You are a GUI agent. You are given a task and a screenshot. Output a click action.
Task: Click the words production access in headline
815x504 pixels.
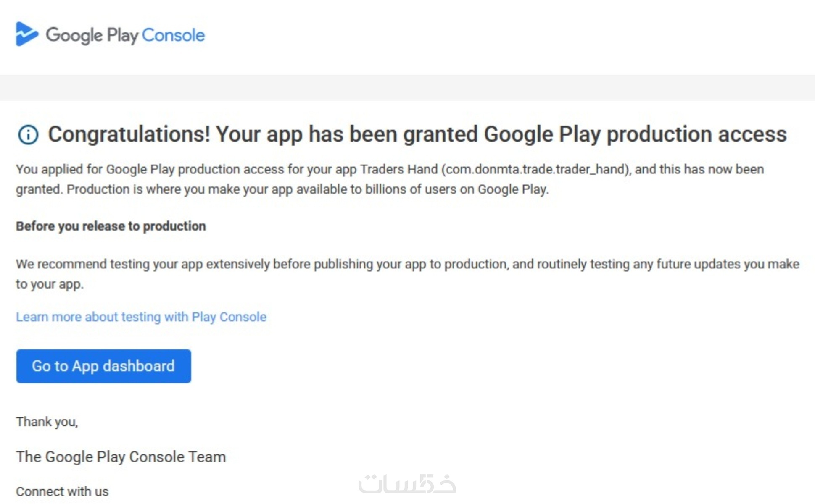[x=696, y=134]
